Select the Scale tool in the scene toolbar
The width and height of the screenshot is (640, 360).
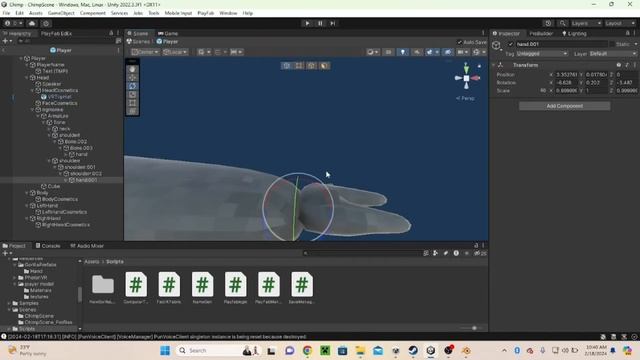click(132, 94)
